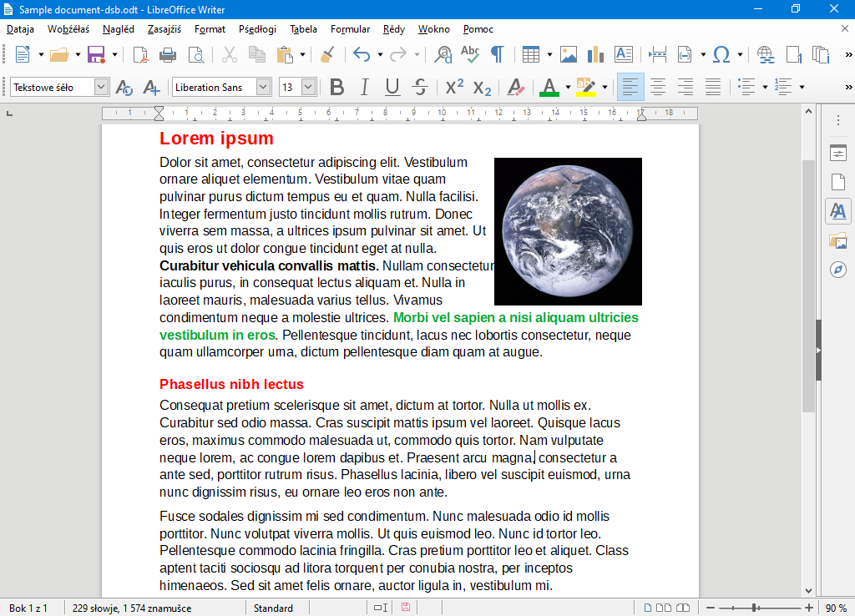Click the Earth image in the document

pyautogui.click(x=568, y=231)
